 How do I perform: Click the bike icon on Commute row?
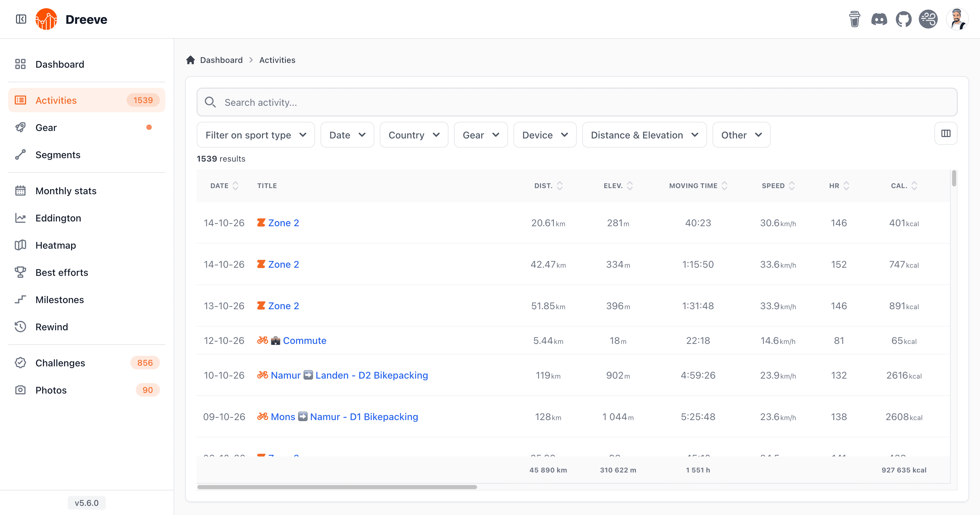click(262, 340)
